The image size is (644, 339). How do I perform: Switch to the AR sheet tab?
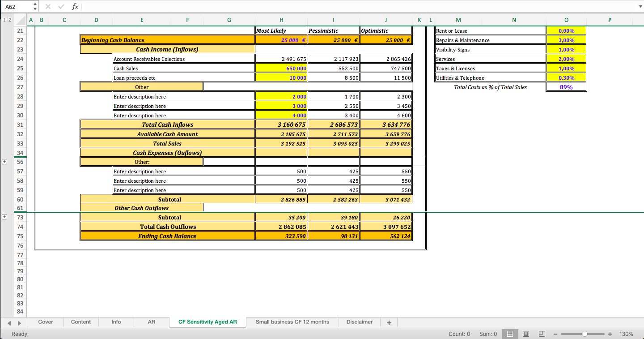coord(152,322)
